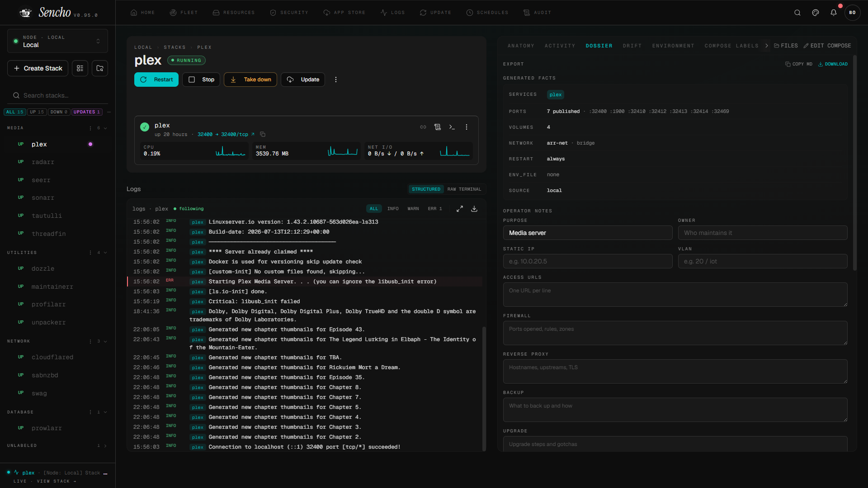This screenshot has width=868, height=488.
Task: Collapse the Utilities stack group
Action: (105, 253)
